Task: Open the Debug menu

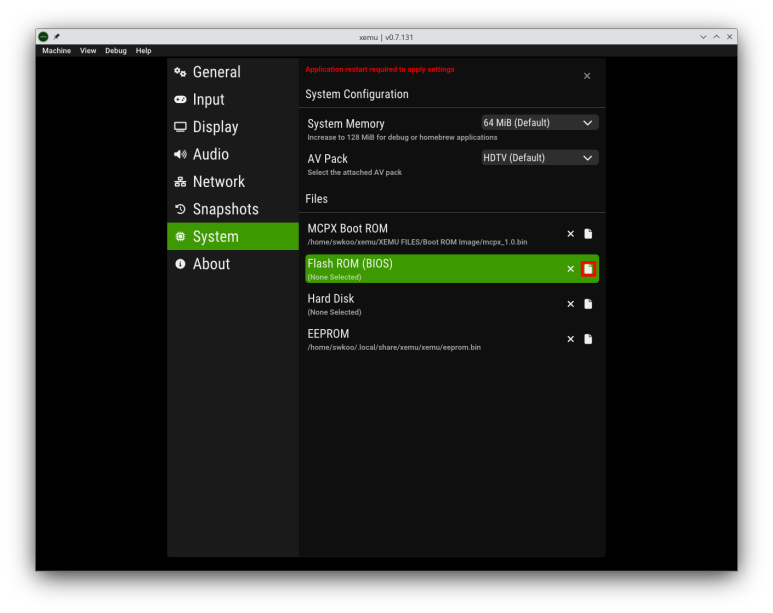Action: click(x=116, y=51)
